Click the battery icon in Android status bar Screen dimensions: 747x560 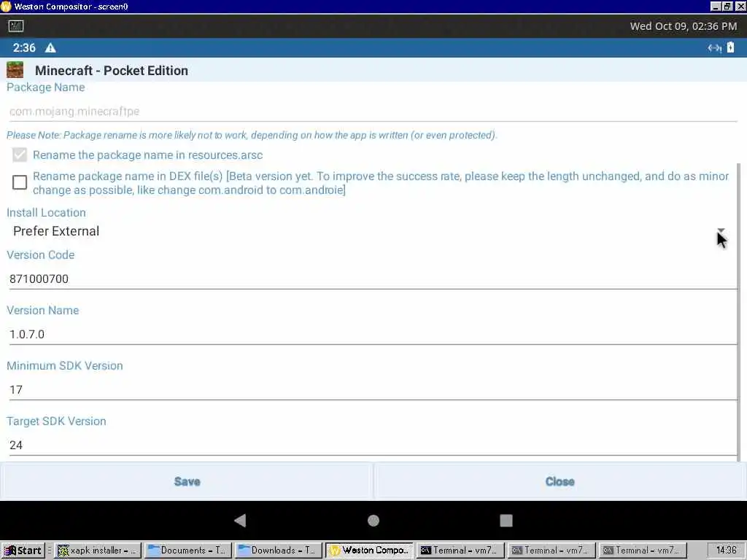coord(730,47)
